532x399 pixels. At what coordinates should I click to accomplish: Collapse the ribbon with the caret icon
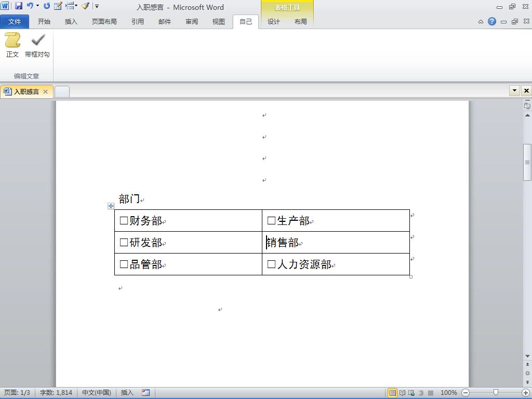pyautogui.click(x=481, y=22)
